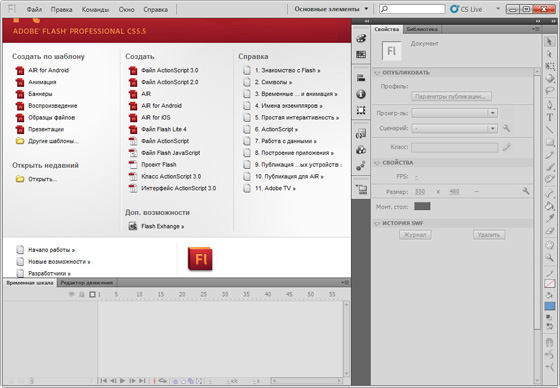Collapse the СВОЙСТВА section
Screen dimensions: 560x388
click(377, 163)
